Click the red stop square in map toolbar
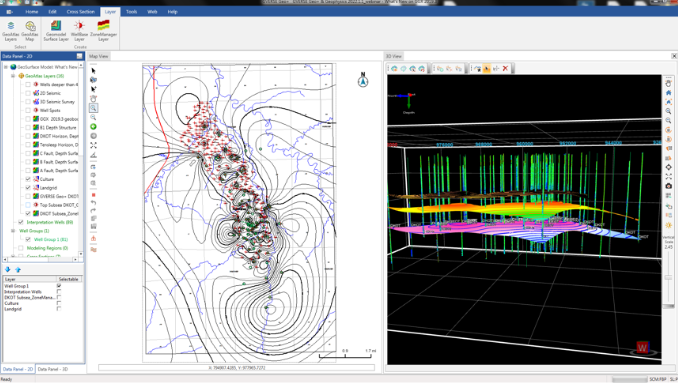The width and height of the screenshot is (678, 383). point(93,195)
